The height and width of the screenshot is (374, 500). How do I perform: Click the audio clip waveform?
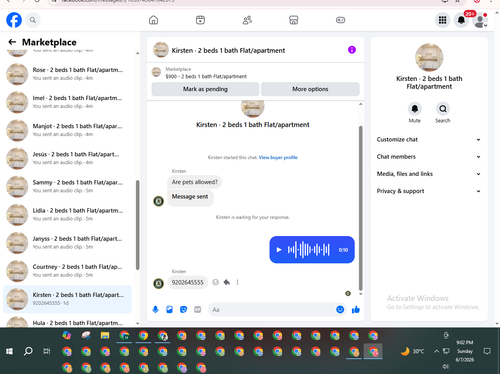pos(309,250)
